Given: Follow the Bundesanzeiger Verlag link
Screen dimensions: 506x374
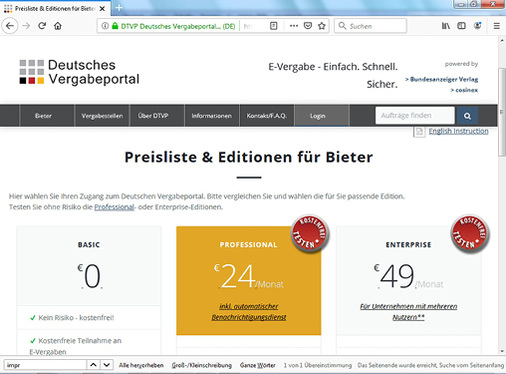Looking at the screenshot, I should coord(442,79).
